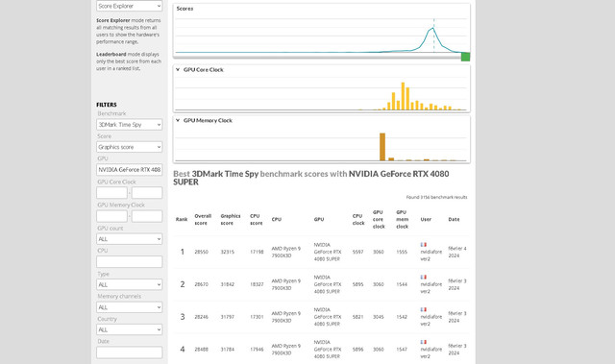
Task: Click the French flag icon in rank 2 row
Action: pos(423,277)
